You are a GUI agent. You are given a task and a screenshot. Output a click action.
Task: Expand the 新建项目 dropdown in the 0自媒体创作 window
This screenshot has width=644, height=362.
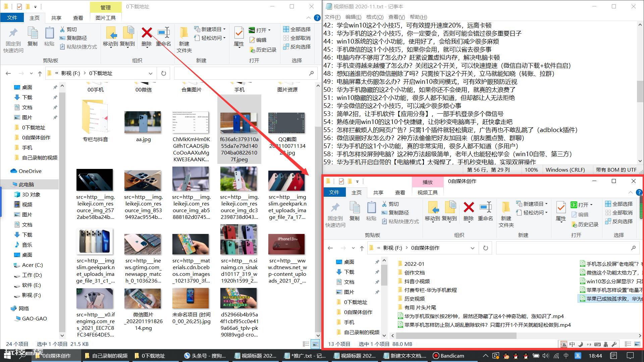[x=546, y=204]
